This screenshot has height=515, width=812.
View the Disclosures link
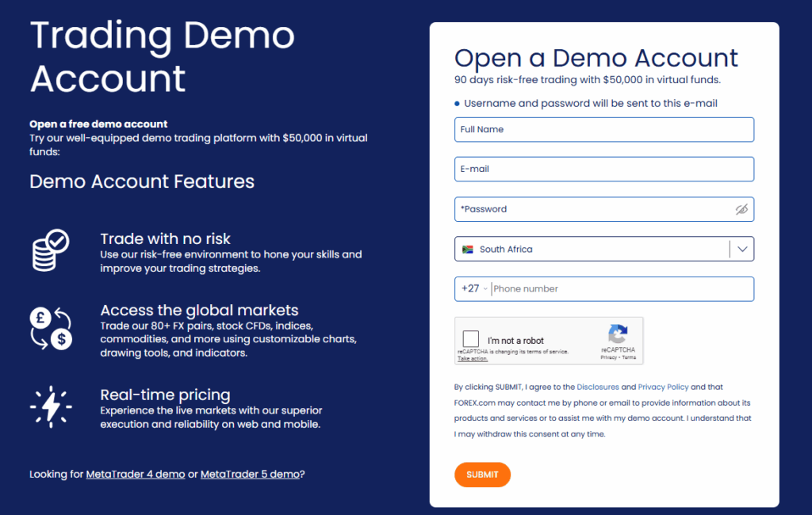pos(598,387)
